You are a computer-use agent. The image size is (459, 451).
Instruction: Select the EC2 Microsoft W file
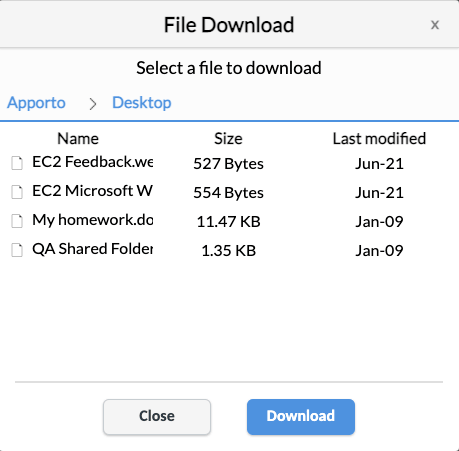click(92, 191)
